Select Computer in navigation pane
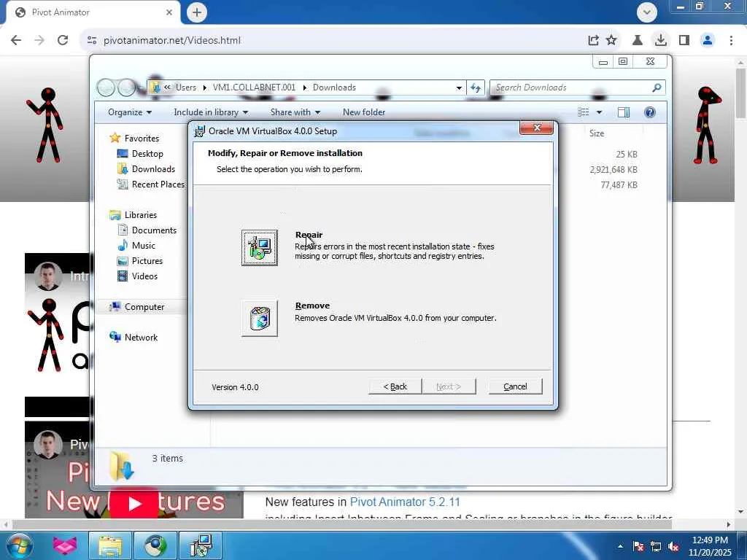 [x=144, y=307]
